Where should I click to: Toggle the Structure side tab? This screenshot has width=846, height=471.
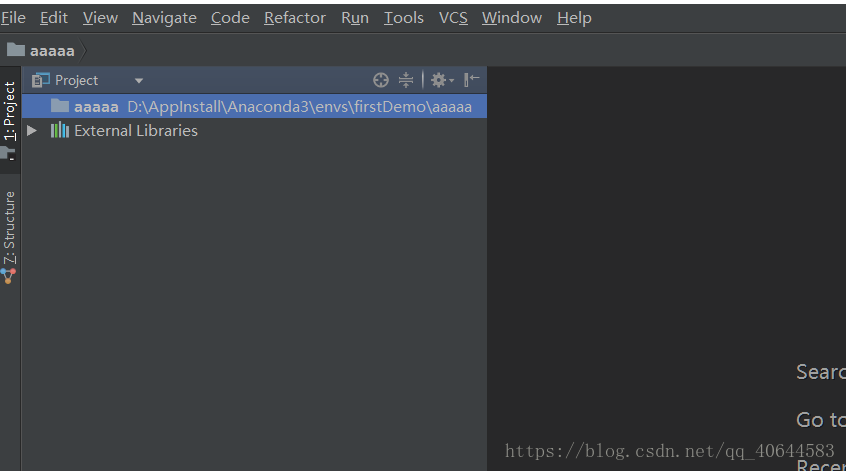(x=10, y=228)
